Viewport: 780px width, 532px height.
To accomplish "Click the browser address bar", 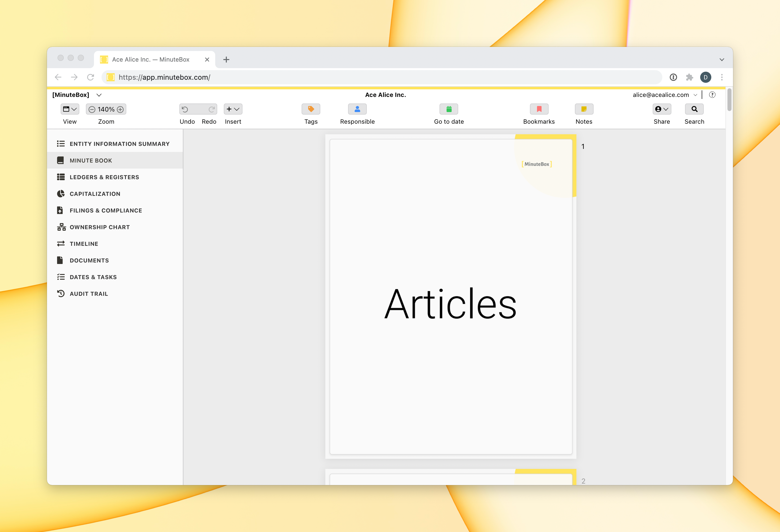I will click(383, 77).
